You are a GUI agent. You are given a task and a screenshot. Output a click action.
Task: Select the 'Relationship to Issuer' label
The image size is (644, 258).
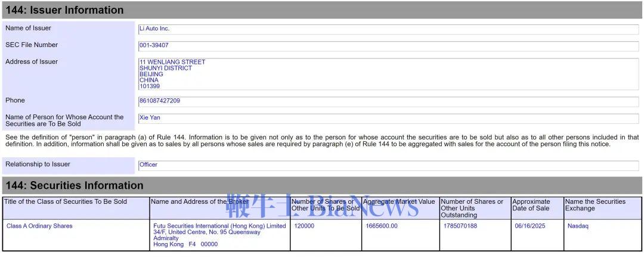click(x=38, y=164)
